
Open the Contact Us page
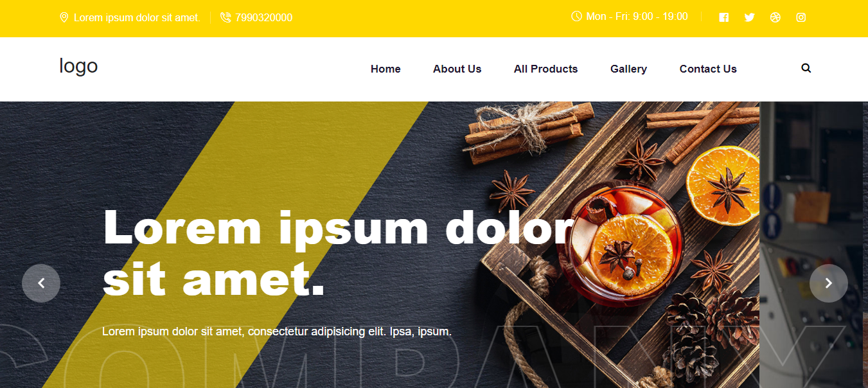(x=708, y=69)
